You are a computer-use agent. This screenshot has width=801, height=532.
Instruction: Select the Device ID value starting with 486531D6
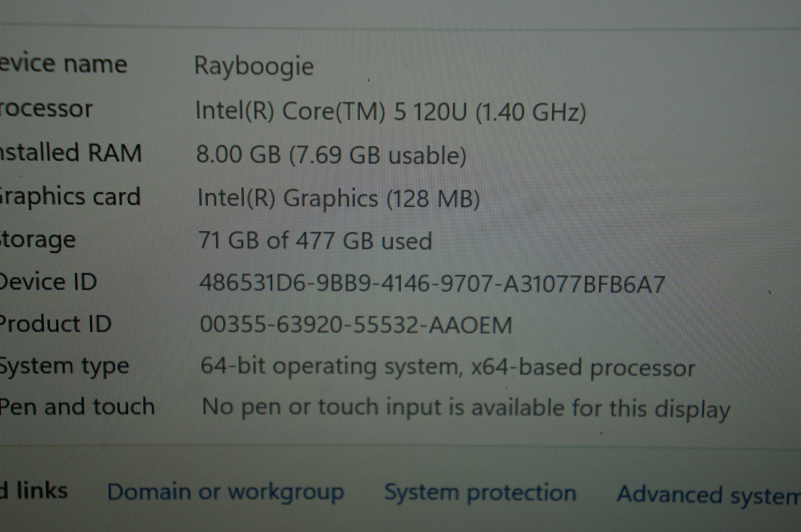tap(432, 284)
